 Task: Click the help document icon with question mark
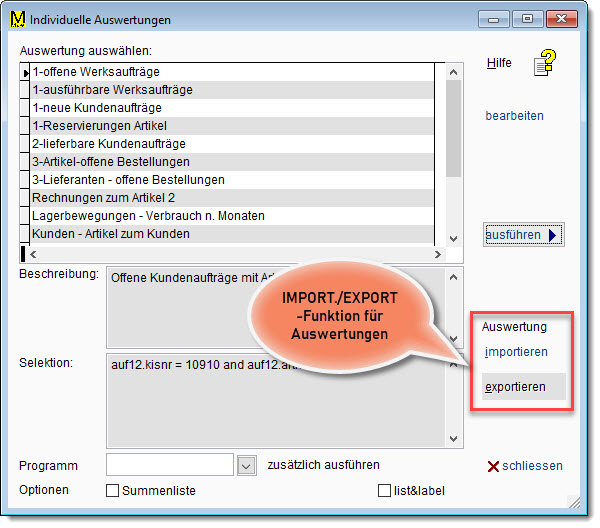[x=544, y=65]
